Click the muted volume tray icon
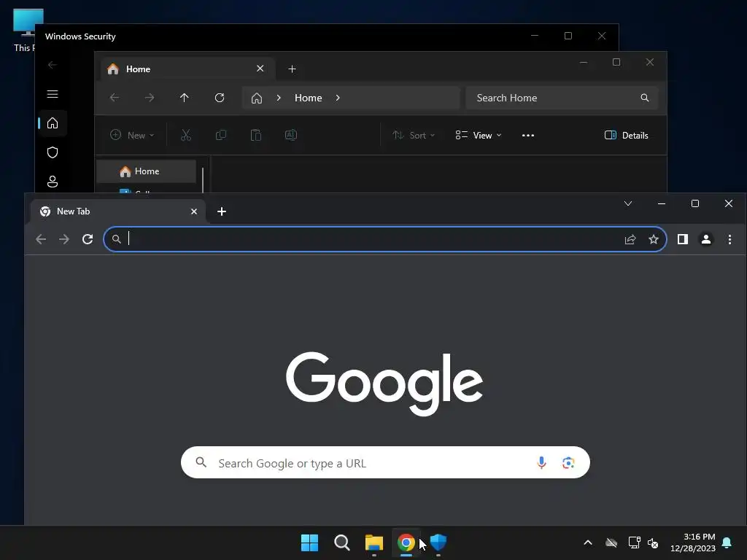747x560 pixels. pyautogui.click(x=653, y=542)
